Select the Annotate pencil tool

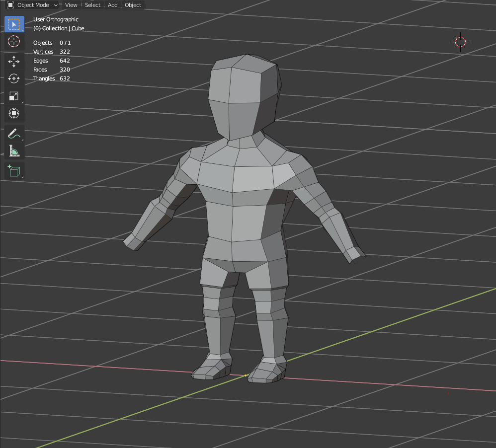click(14, 134)
